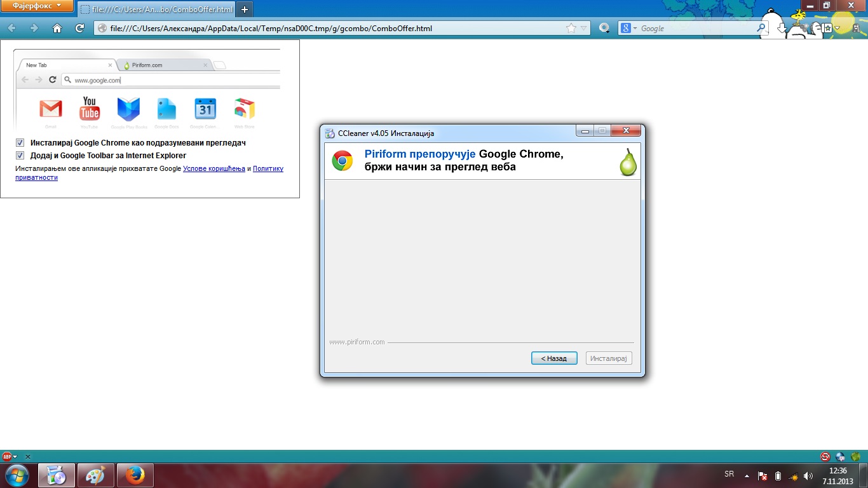
Task: Check the battery status icon
Action: click(778, 476)
